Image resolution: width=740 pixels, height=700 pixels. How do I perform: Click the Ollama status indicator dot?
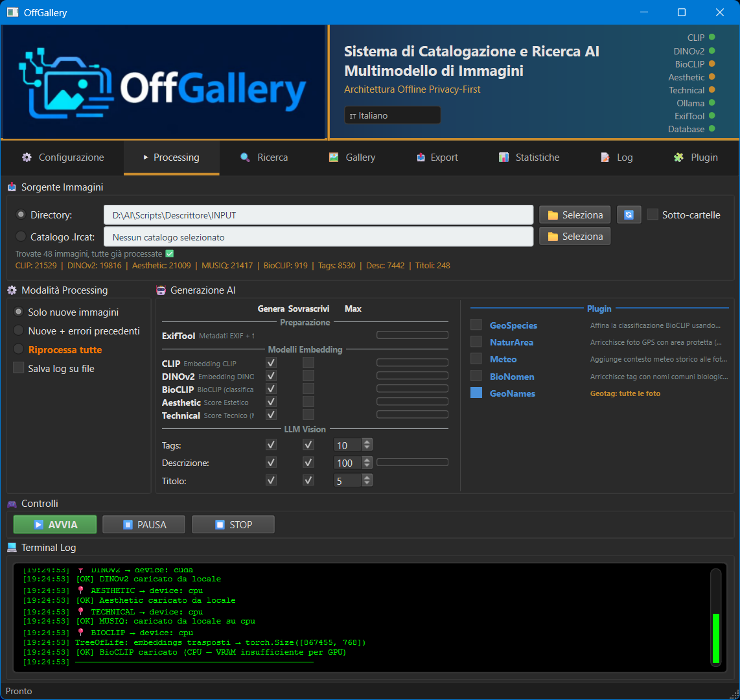pyautogui.click(x=711, y=102)
